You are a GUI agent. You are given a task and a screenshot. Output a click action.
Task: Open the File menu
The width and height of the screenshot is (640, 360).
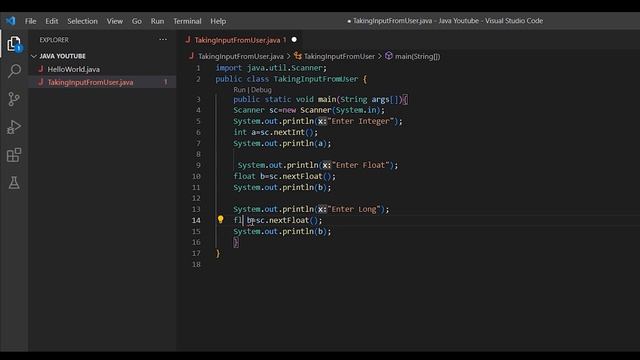31,21
